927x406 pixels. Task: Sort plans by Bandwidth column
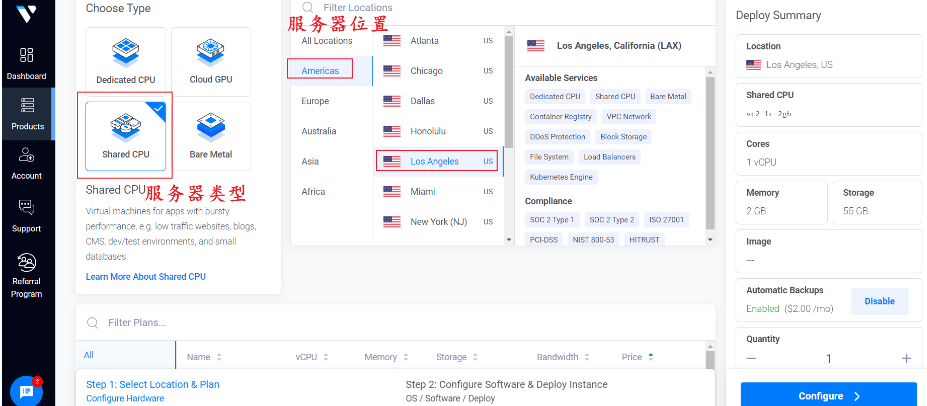coord(563,357)
